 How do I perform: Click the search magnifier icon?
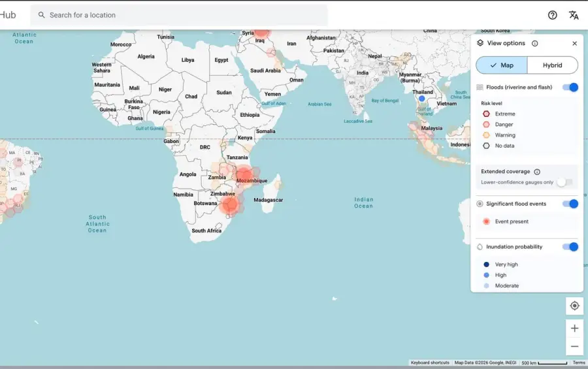[42, 15]
